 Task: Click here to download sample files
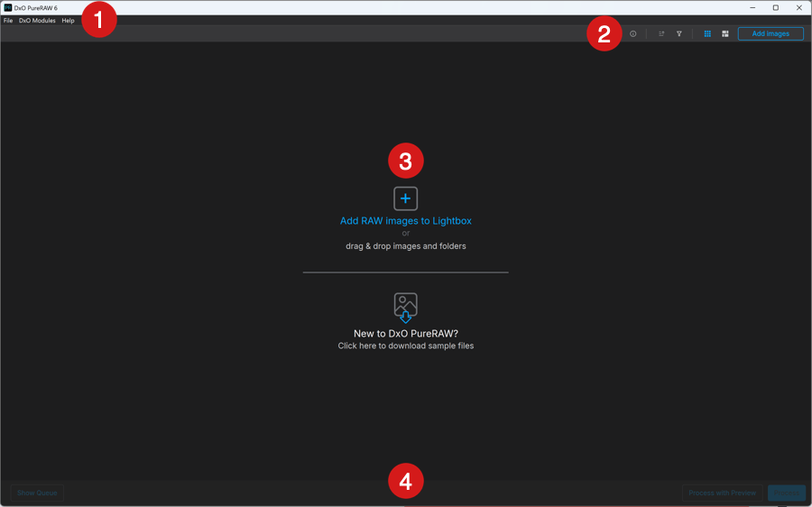[x=405, y=346]
